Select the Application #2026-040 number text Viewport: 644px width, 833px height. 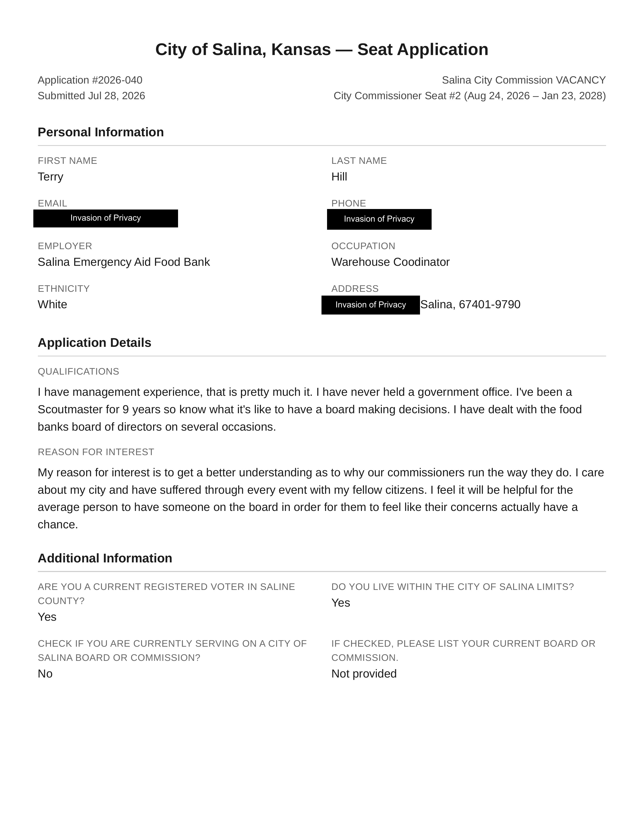90,80
